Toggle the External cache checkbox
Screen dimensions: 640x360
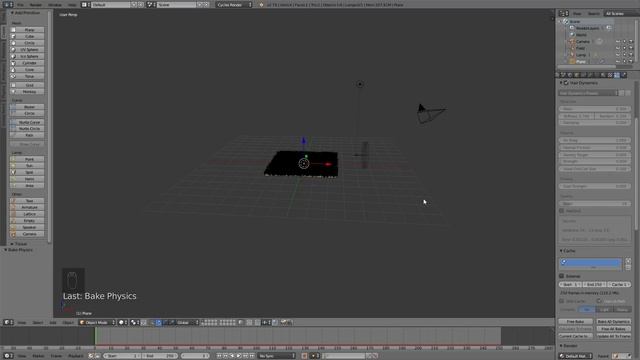pos(562,276)
